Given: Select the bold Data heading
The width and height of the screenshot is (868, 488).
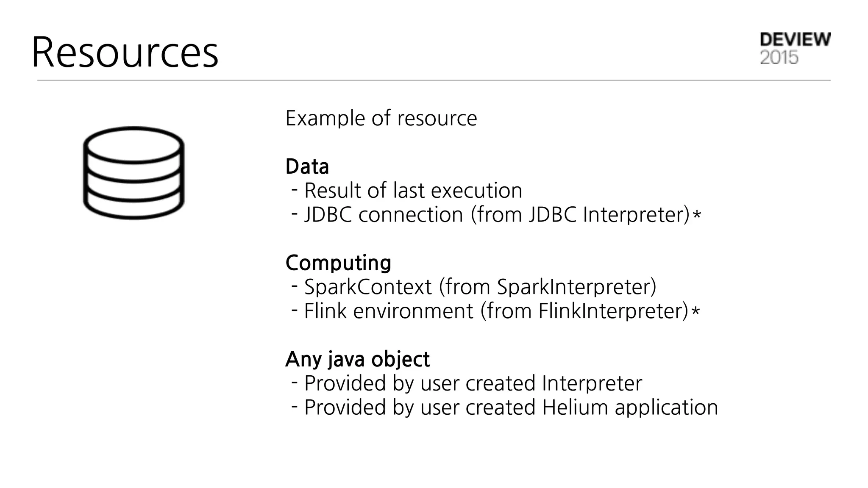Looking at the screenshot, I should tap(307, 166).
